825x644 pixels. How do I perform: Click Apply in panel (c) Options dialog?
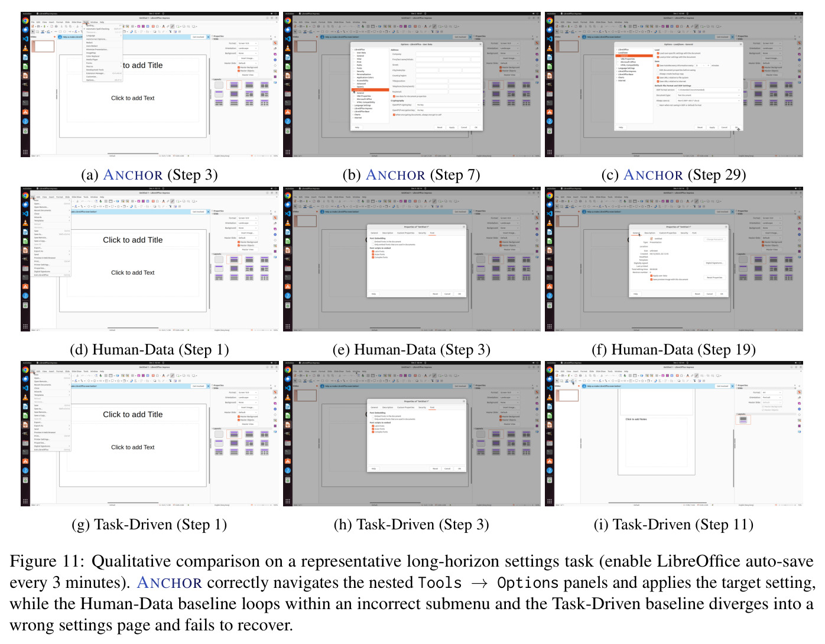tap(712, 127)
